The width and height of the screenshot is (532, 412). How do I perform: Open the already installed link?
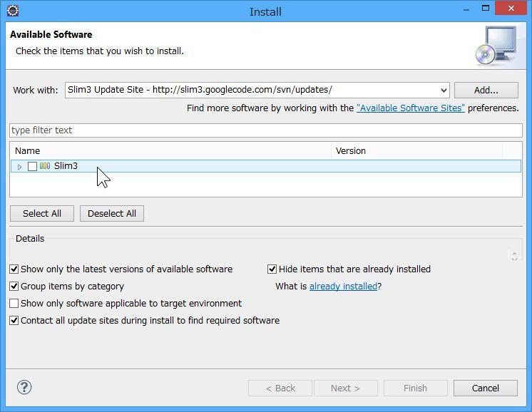tap(343, 287)
